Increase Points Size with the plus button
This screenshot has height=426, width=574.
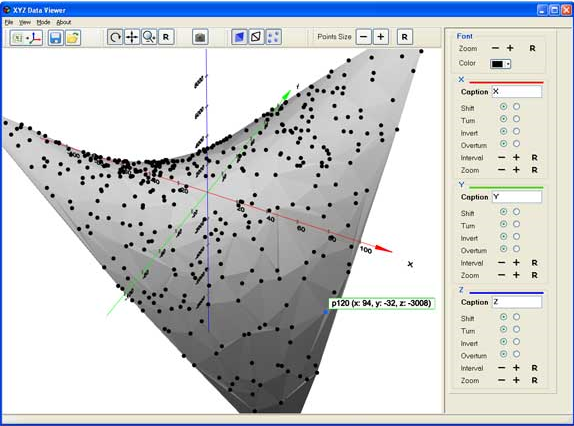click(x=381, y=37)
